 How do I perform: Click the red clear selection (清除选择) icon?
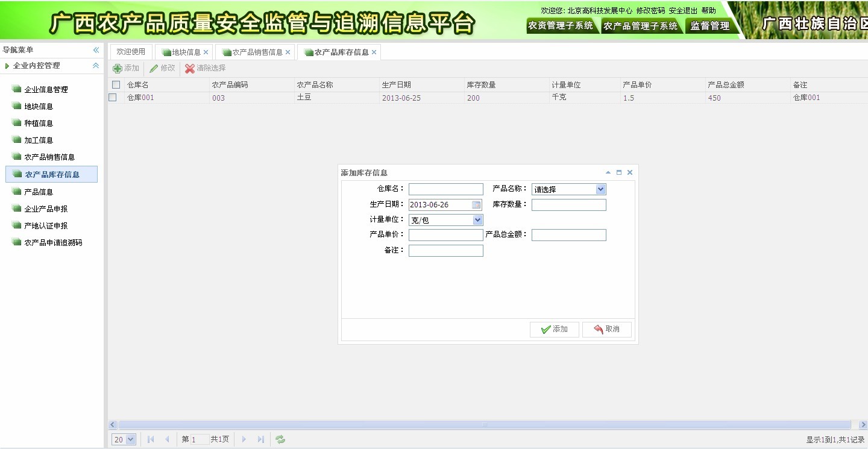(190, 69)
